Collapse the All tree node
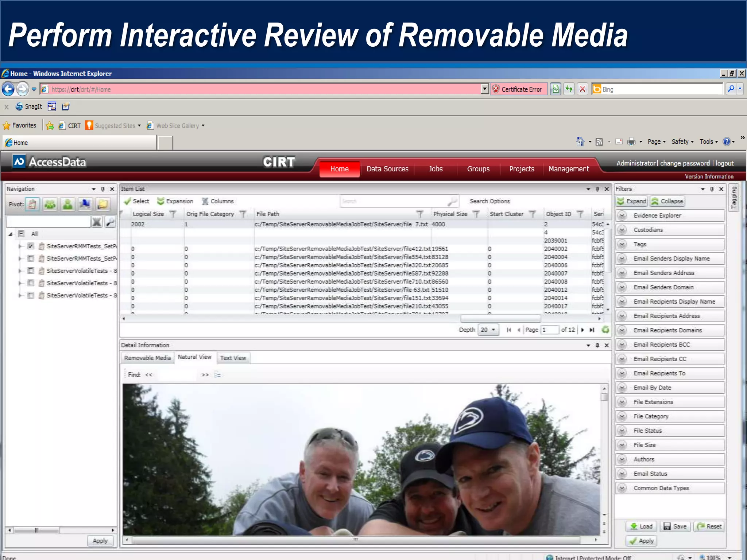The width and height of the screenshot is (747, 560). pos(11,234)
